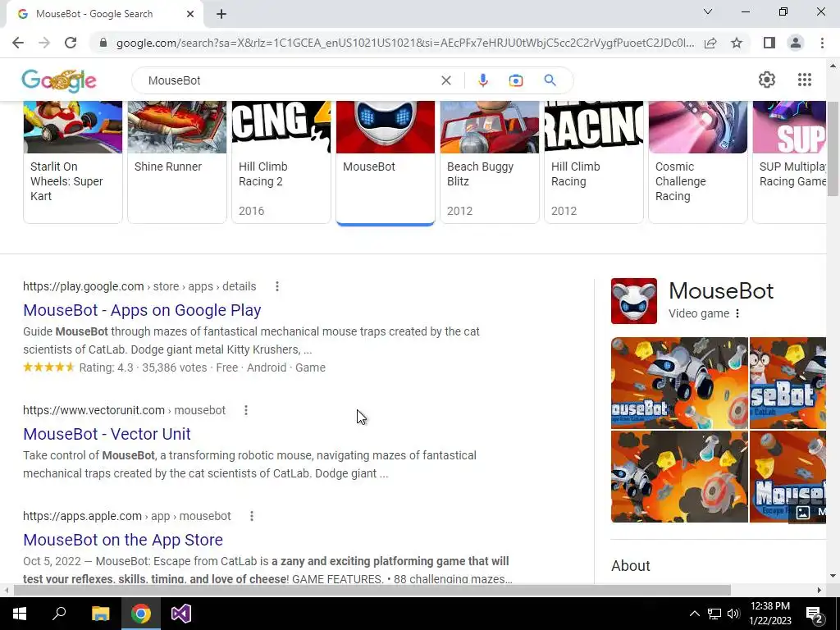Click the vertical page scrollbar thumb
Screen dimensions: 840x630
[833, 148]
